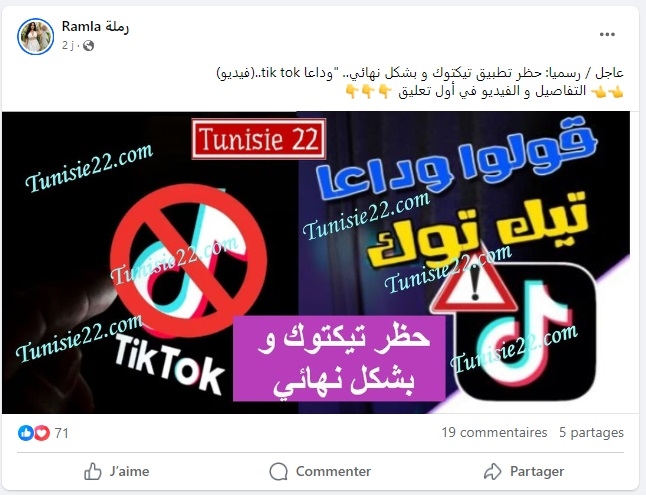Click the share arrow icon
This screenshot has width=646, height=499.
[492, 471]
